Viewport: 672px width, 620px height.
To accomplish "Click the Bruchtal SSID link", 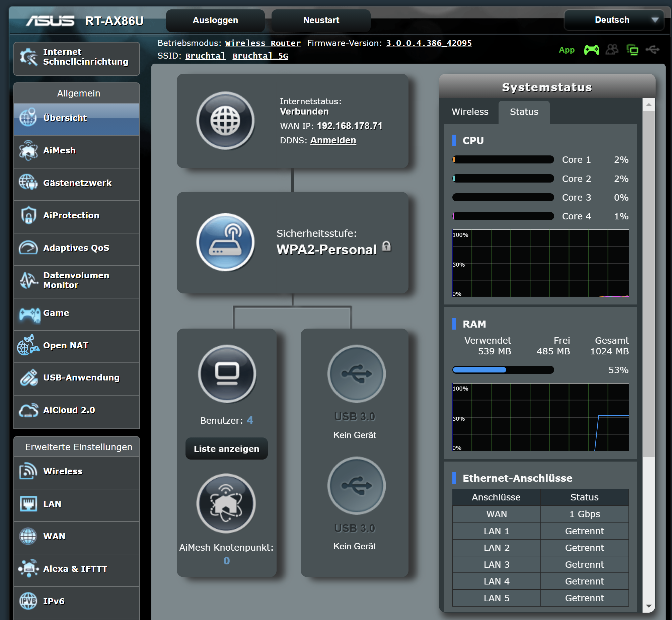I will pos(205,56).
